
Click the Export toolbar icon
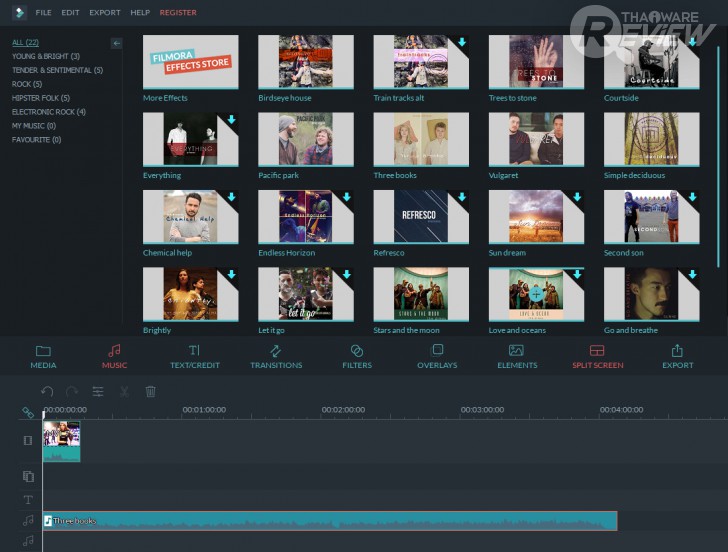pos(677,357)
